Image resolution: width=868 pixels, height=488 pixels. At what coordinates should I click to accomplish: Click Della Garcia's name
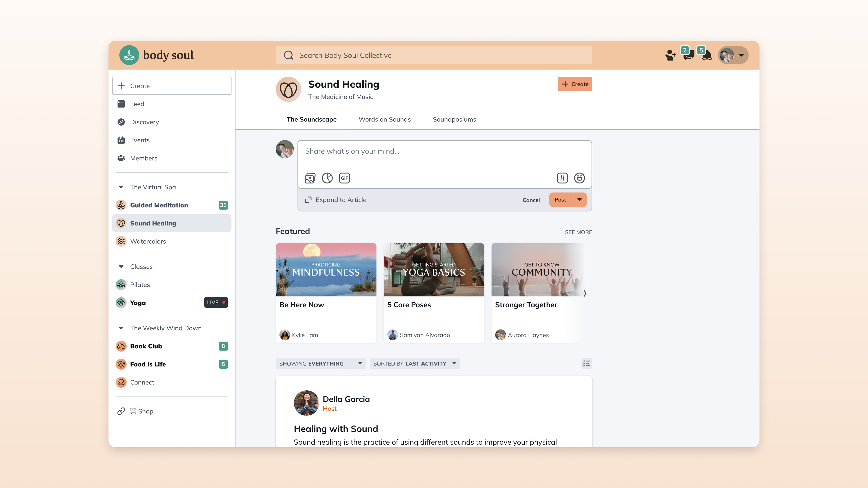tap(346, 399)
